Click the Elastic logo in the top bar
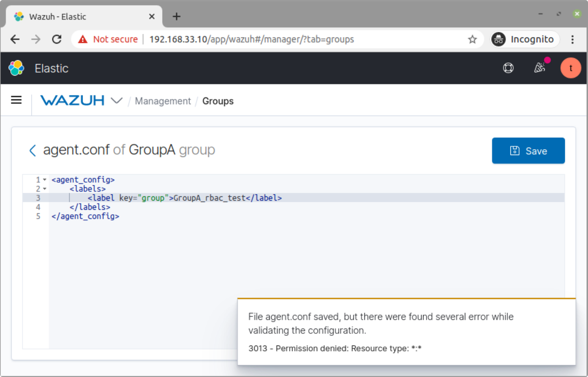 coord(16,68)
